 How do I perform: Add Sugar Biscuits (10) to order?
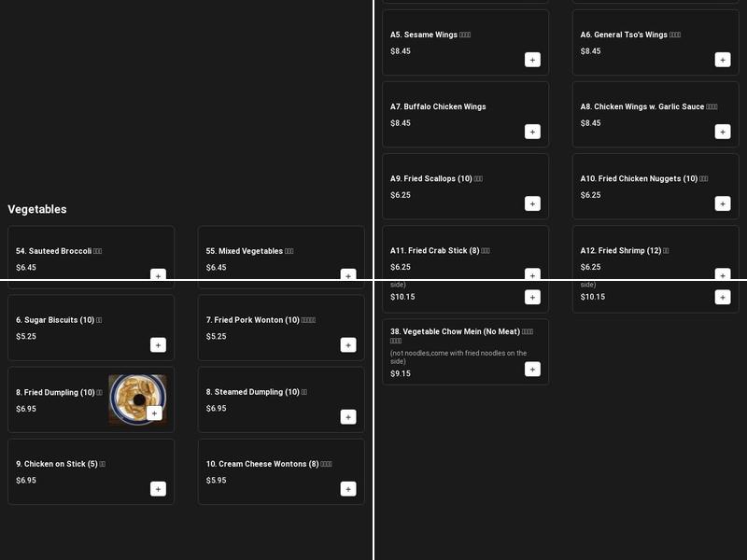coord(158,345)
